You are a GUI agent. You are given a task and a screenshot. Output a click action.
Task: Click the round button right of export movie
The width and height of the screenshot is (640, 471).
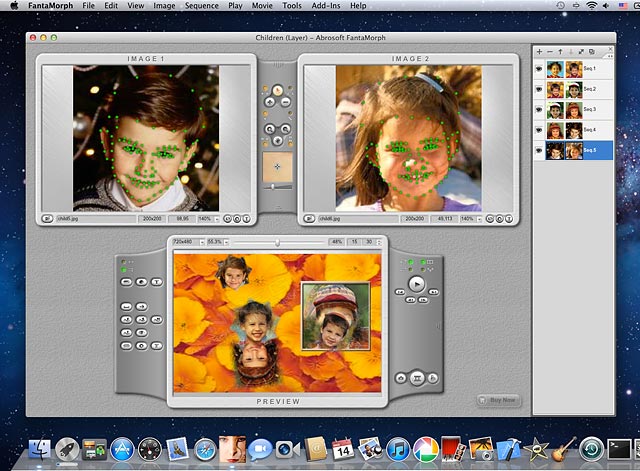433,378
